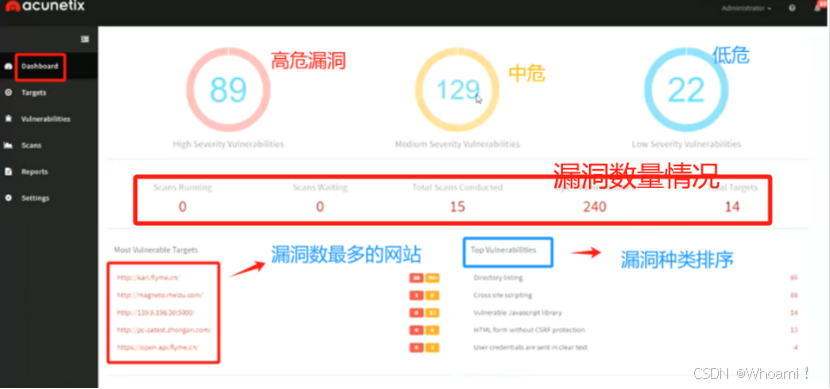The height and width of the screenshot is (389, 830).
Task: Click High Severity Vulnerabilities label
Action: [x=228, y=144]
